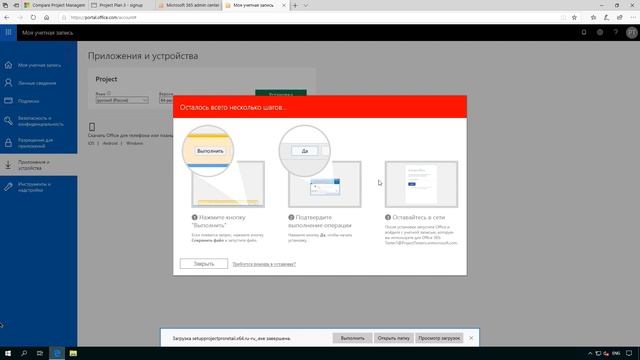Click the Android download link
Screen dimensions: 640x360
pyautogui.click(x=110, y=143)
